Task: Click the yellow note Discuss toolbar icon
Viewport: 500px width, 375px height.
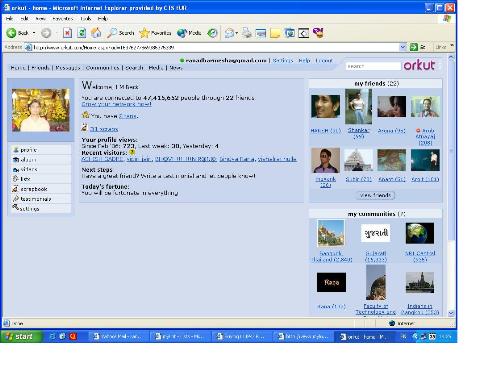Action: click(275, 33)
